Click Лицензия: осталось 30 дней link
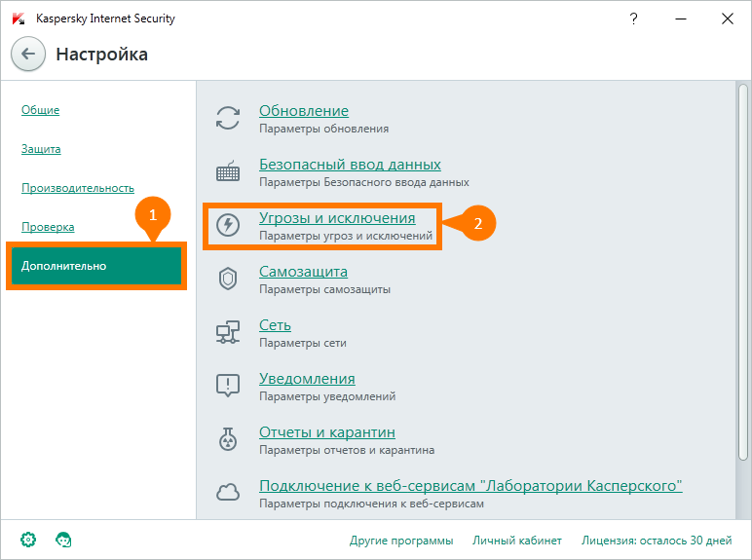752x560 pixels. [657, 541]
